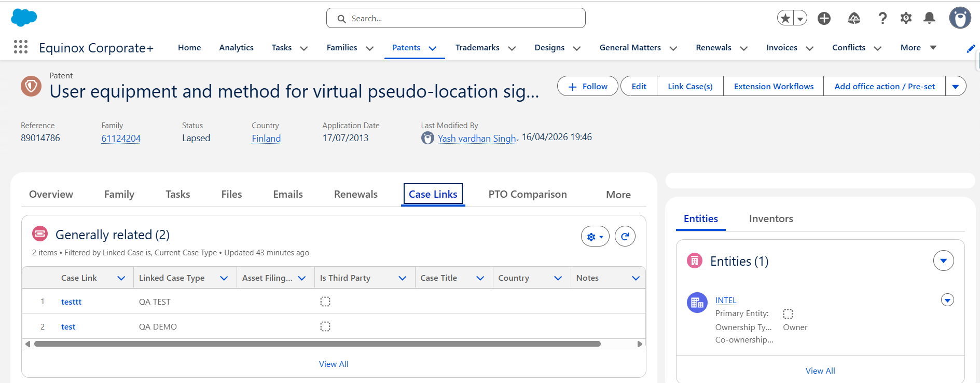Click the Edit button
This screenshot has width=980, height=383.
click(x=639, y=86)
